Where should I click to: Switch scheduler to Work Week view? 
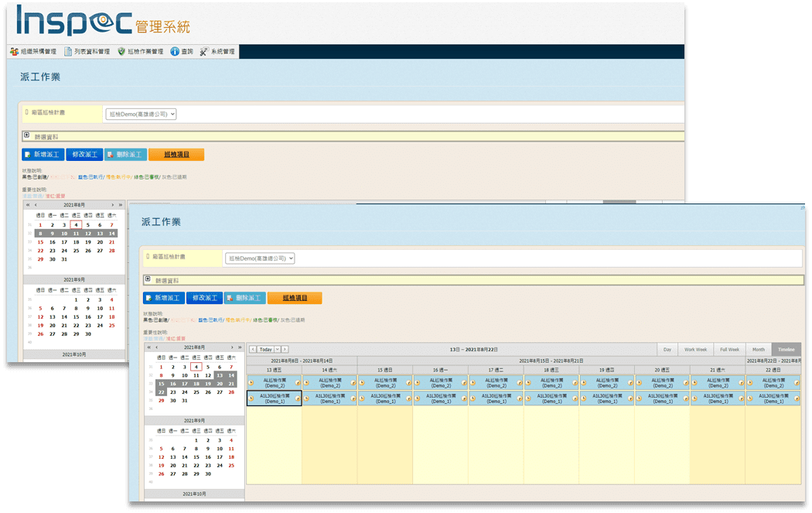click(x=695, y=350)
